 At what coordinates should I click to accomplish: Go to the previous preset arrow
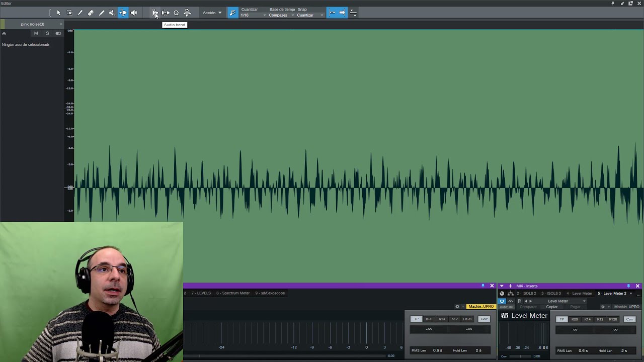[526, 301]
